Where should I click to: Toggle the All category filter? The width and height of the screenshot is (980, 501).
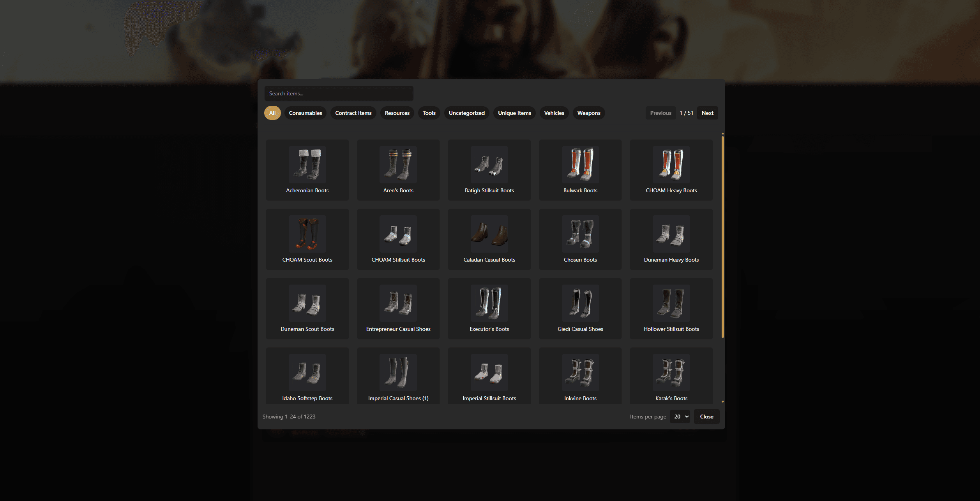[272, 113]
